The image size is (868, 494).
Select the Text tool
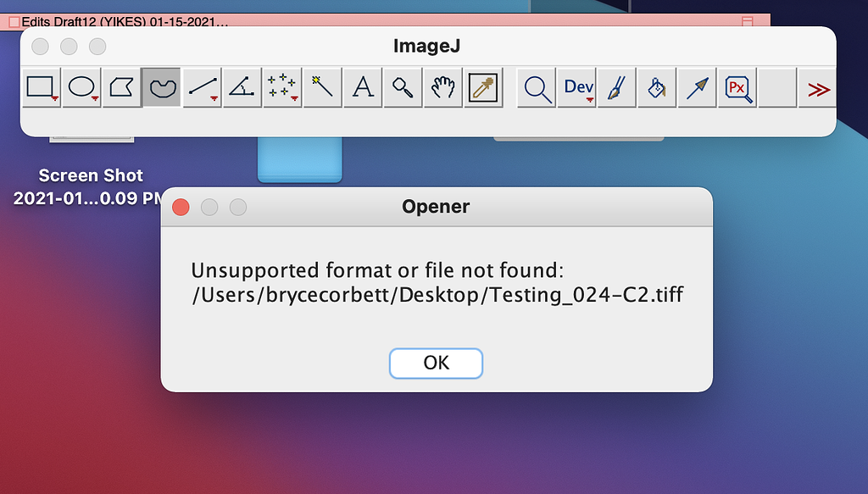(x=363, y=87)
